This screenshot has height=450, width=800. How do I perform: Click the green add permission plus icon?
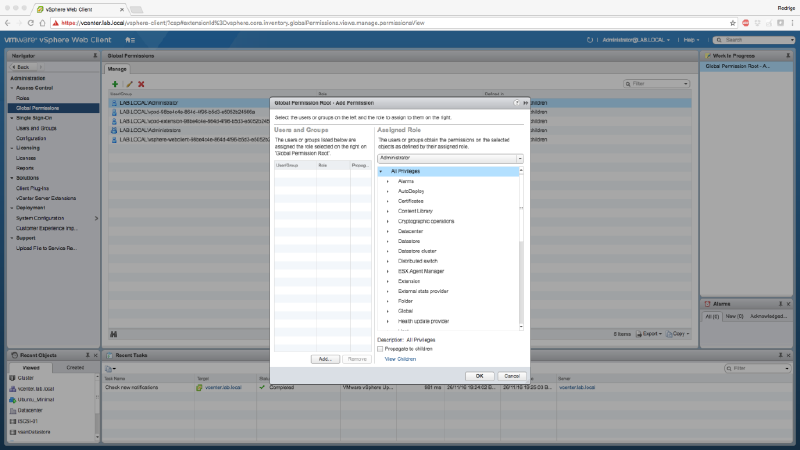(115, 84)
